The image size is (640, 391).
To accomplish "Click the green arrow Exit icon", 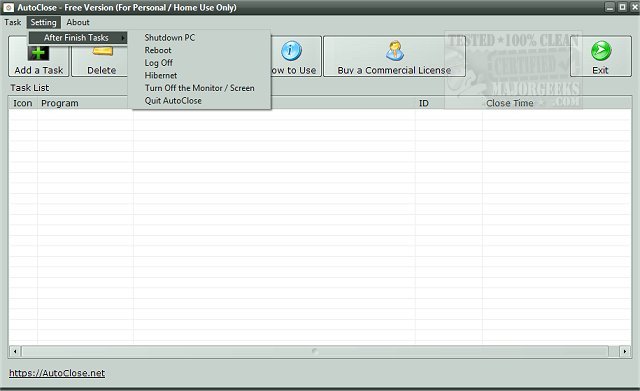I will 601,51.
